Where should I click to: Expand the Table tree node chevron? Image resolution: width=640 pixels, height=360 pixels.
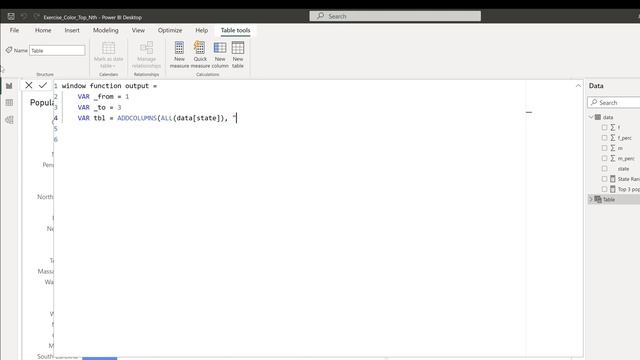pos(591,199)
